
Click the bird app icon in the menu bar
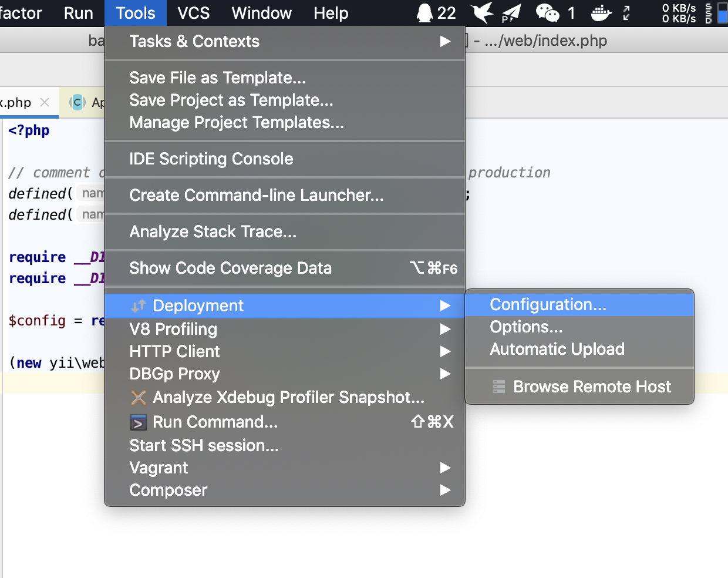tap(482, 13)
